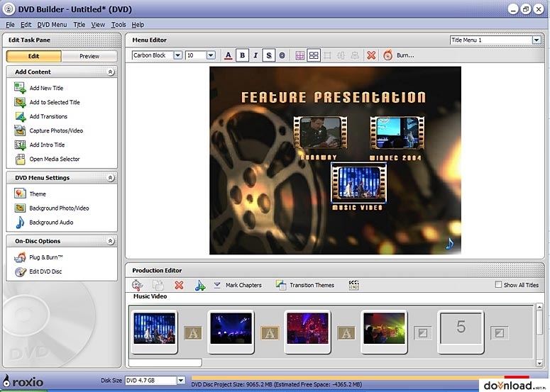This screenshot has width=550, height=392.
Task: Open the Disk Size DVD 4.7 GB dropdown
Action: point(181,380)
